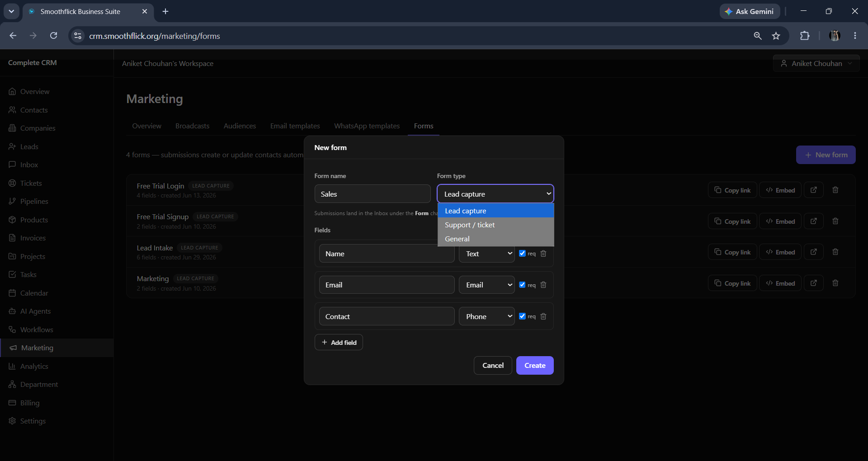
Task: Go to the Marketing Overview tab
Action: click(x=146, y=126)
